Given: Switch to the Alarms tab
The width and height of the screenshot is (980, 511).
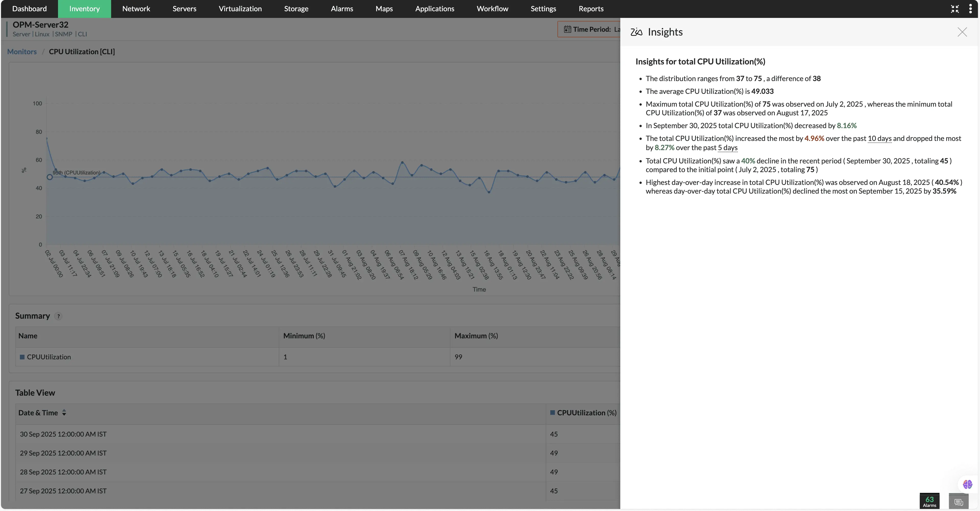Looking at the screenshot, I should pyautogui.click(x=342, y=9).
